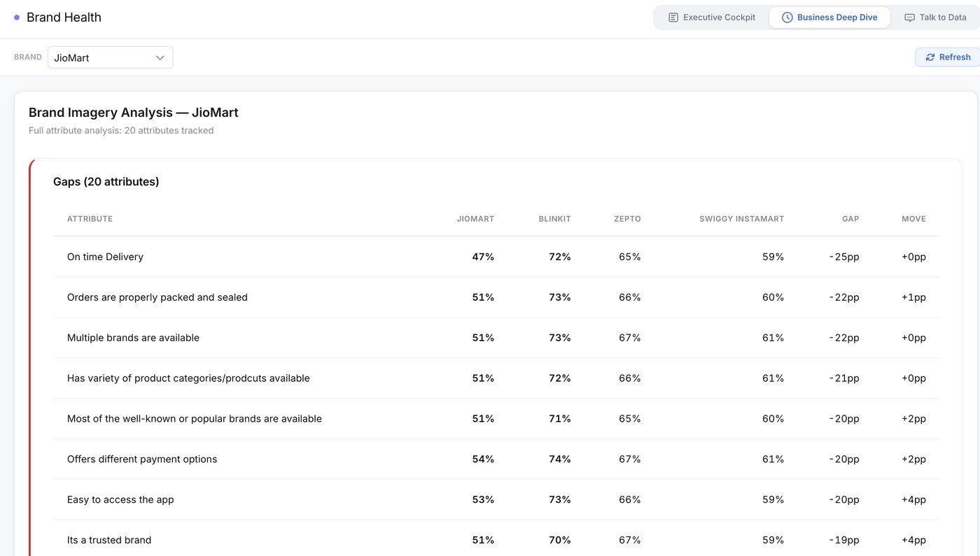
Task: Click the ATTRIBUTE column header
Action: pyautogui.click(x=90, y=219)
